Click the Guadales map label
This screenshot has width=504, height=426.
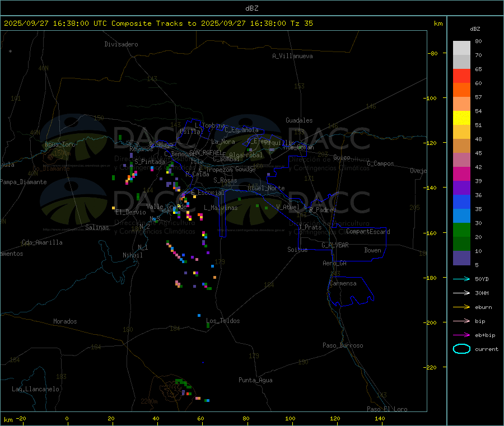coord(299,120)
